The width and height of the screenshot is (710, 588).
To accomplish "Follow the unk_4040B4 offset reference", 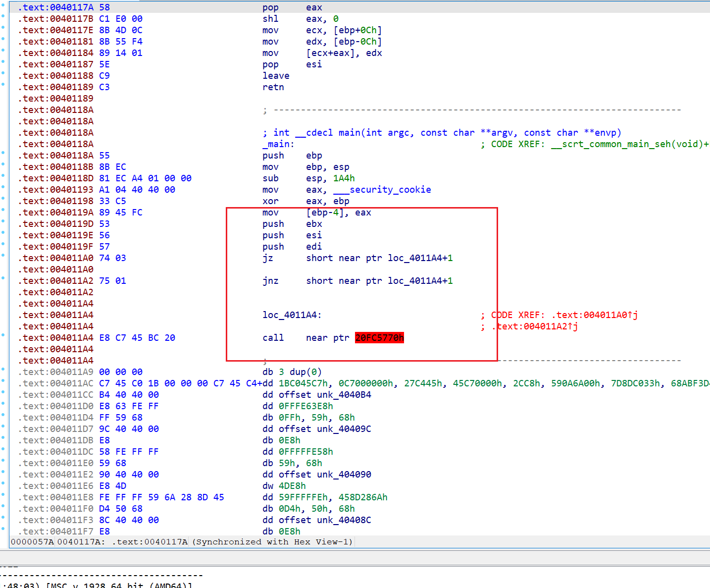I will pos(344,395).
